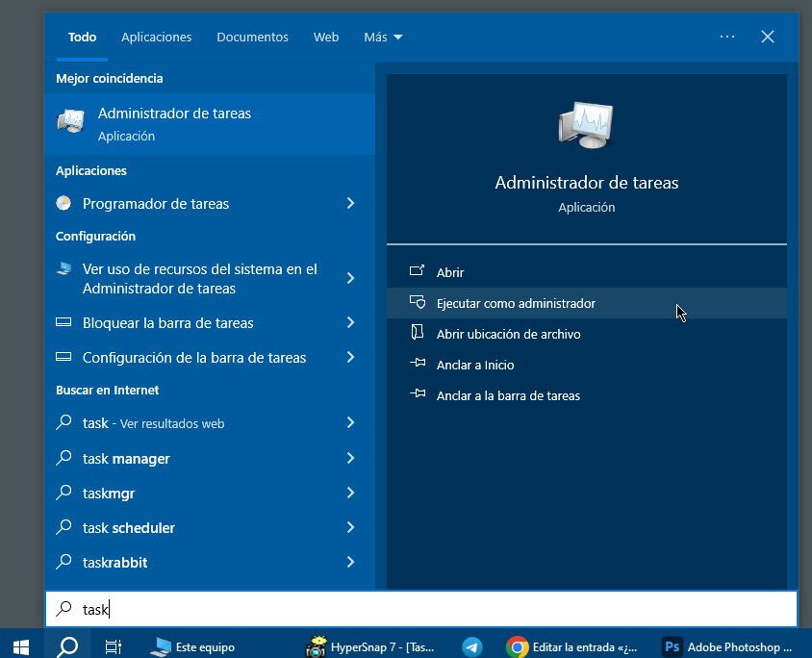The height and width of the screenshot is (658, 812).
Task: Click the large Administrador de tareas preview icon
Action: click(586, 125)
